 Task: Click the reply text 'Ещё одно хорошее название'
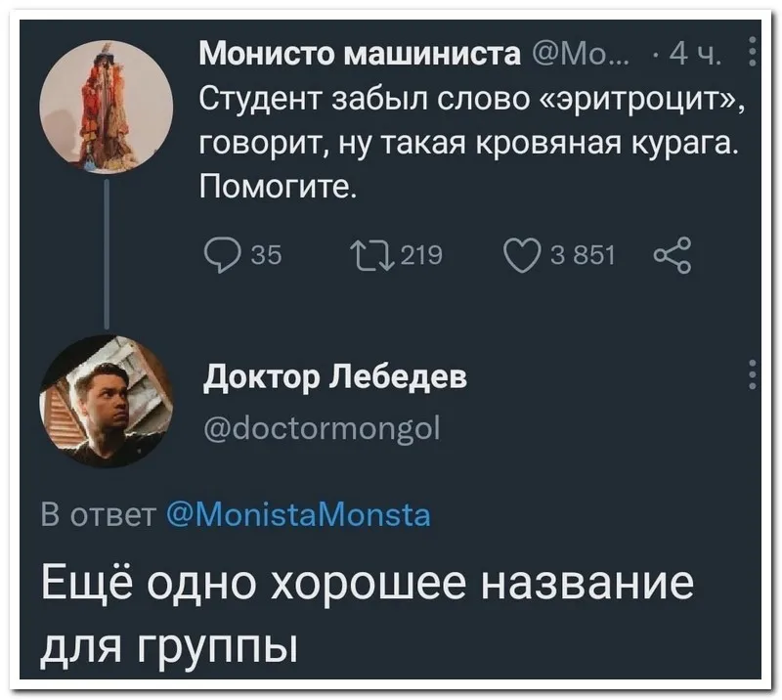[367, 587]
